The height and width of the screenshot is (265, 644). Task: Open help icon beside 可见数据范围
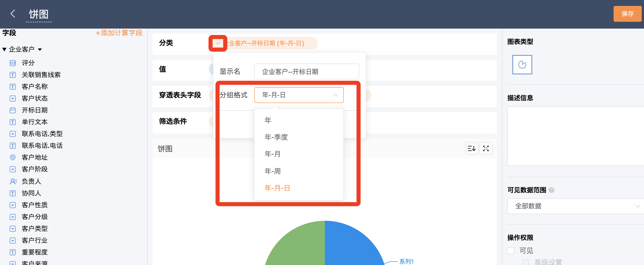point(551,190)
